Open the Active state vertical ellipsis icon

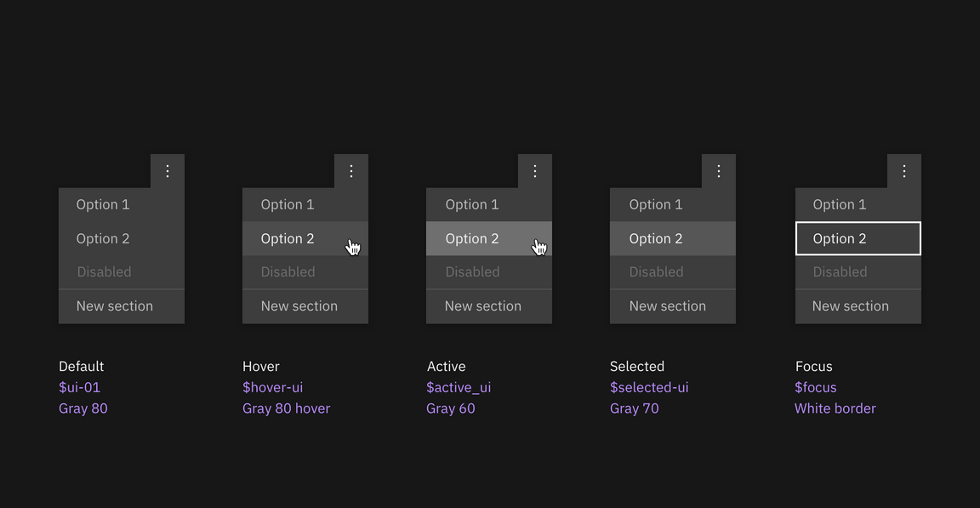(535, 170)
